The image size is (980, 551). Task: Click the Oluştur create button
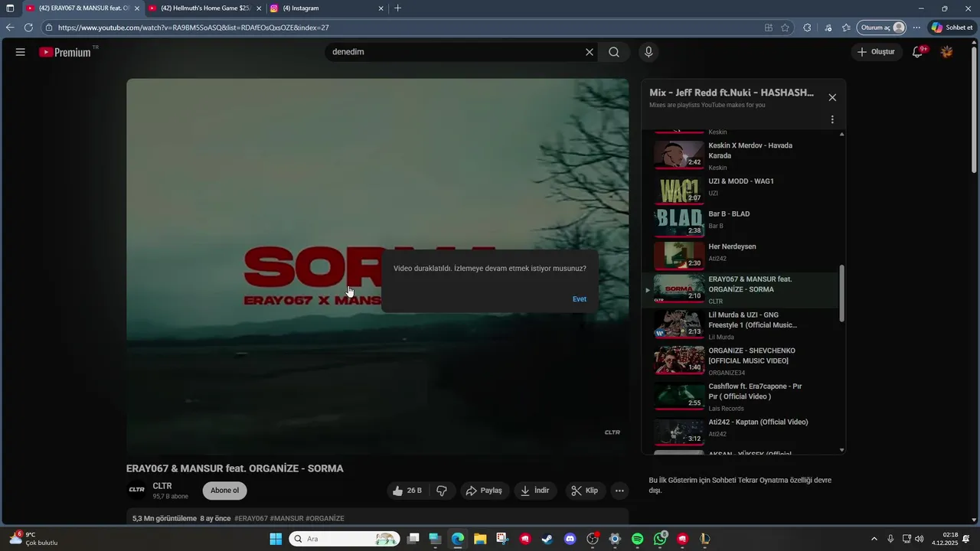click(x=877, y=52)
